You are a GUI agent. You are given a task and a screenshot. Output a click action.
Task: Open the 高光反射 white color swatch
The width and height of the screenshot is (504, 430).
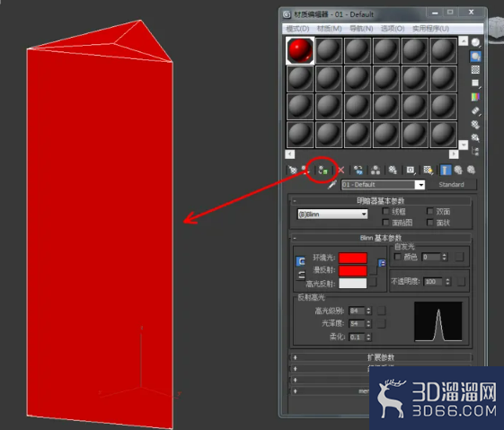tap(352, 283)
